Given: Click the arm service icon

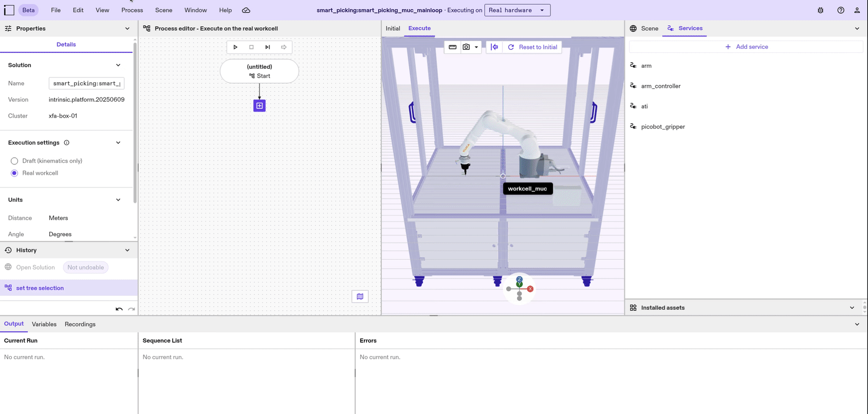Looking at the screenshot, I should 633,66.
